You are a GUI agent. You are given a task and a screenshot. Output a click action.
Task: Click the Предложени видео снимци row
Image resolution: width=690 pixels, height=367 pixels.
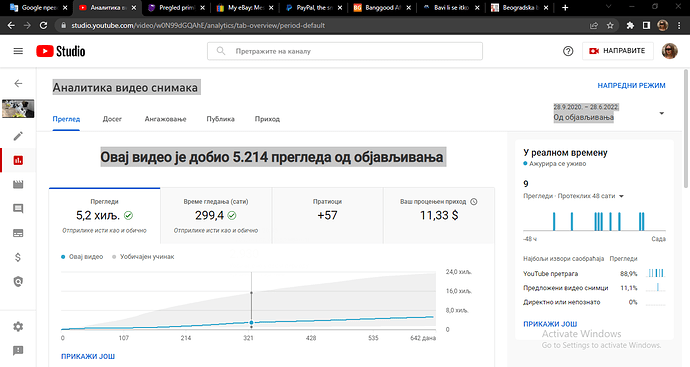point(594,288)
